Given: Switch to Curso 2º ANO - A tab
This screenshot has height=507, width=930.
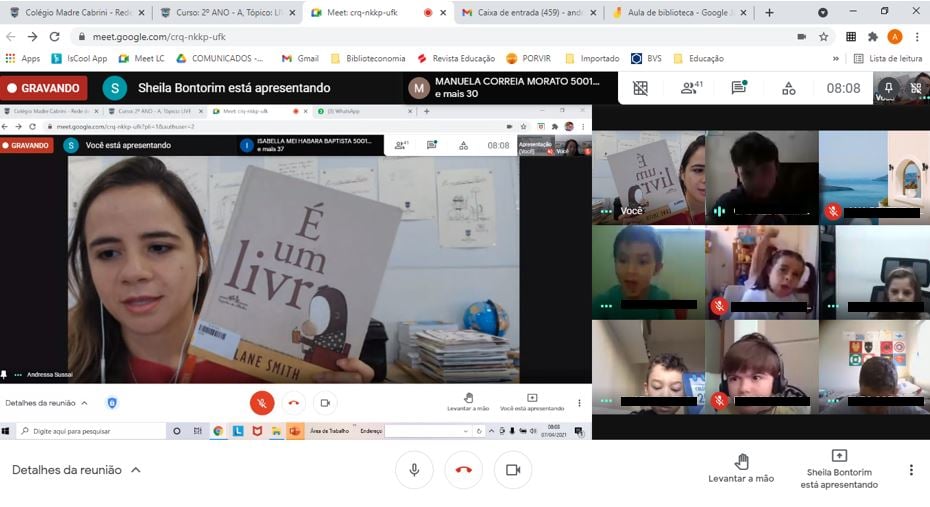Looking at the screenshot, I should pyautogui.click(x=228, y=12).
